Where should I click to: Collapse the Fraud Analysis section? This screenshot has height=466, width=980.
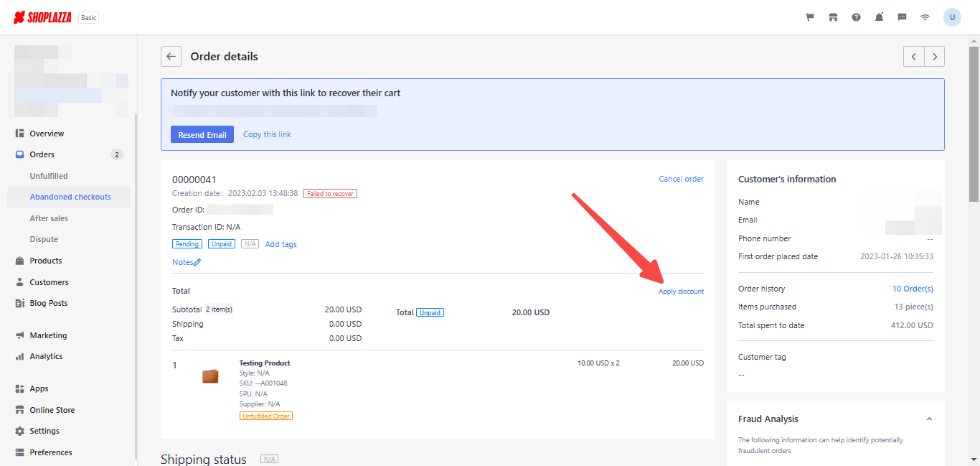pos(929,419)
